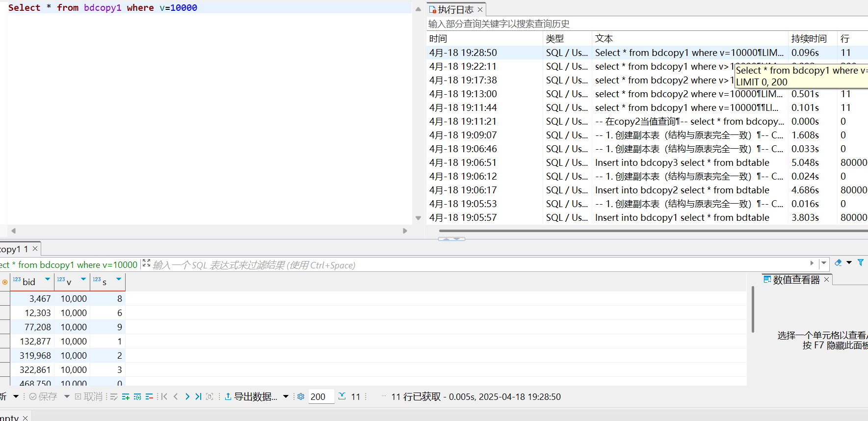Click the 取消 cancel button
868x421 pixels.
[89, 396]
